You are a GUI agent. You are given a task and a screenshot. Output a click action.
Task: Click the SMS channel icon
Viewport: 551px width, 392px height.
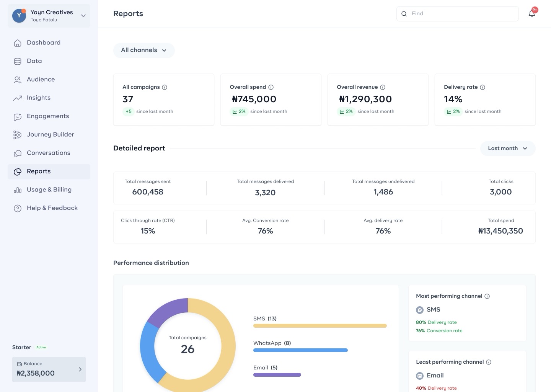click(420, 310)
